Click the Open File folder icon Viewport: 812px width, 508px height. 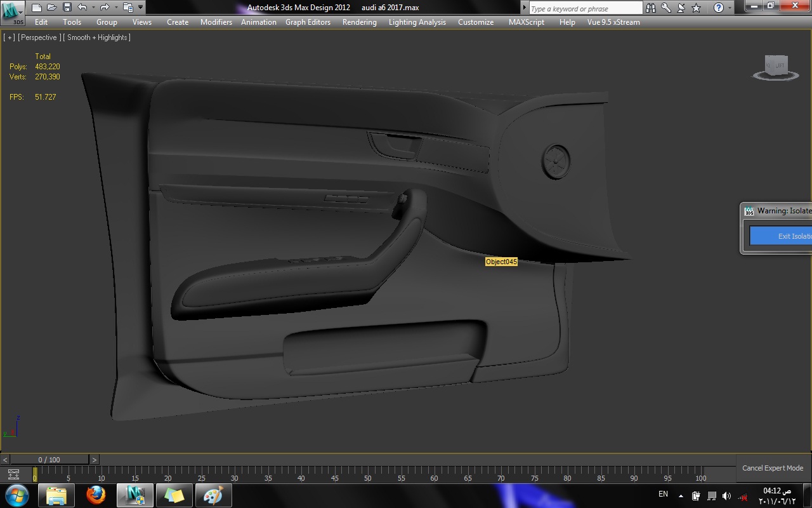51,8
